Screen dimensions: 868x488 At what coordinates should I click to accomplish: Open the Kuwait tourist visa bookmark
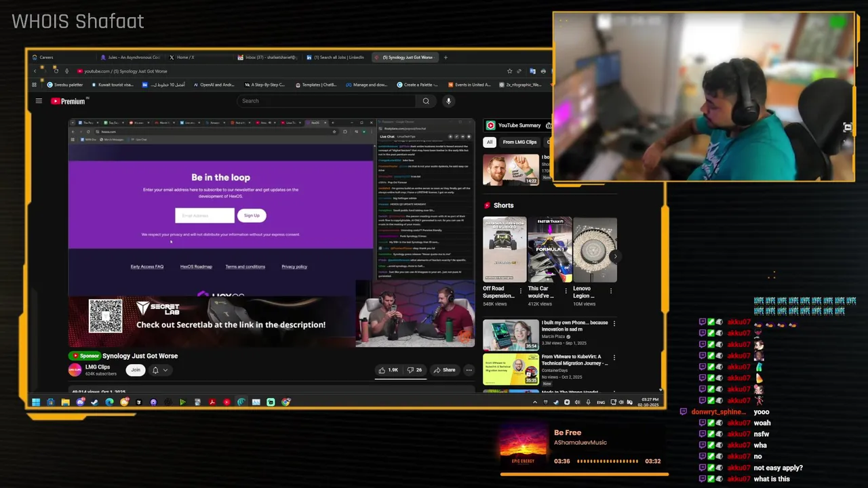113,85
